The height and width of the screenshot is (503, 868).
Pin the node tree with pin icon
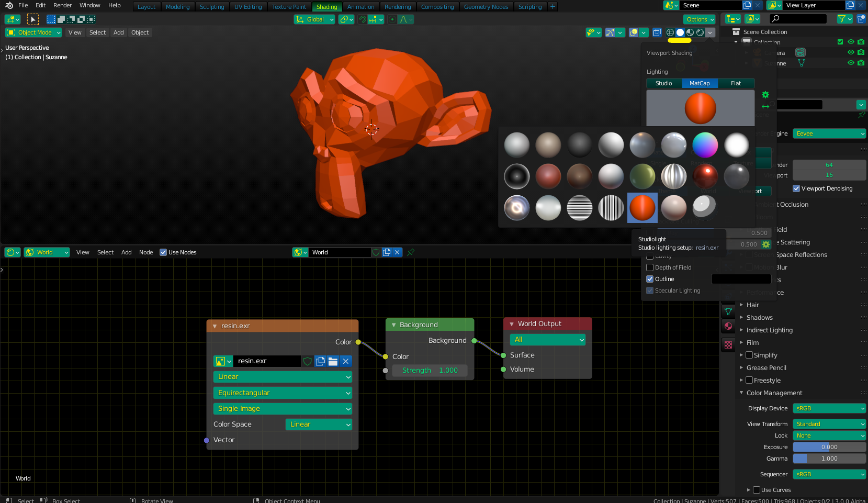tap(411, 252)
